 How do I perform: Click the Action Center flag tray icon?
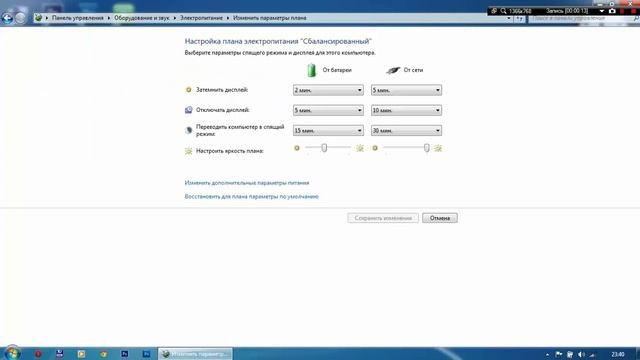pyautogui.click(x=559, y=354)
